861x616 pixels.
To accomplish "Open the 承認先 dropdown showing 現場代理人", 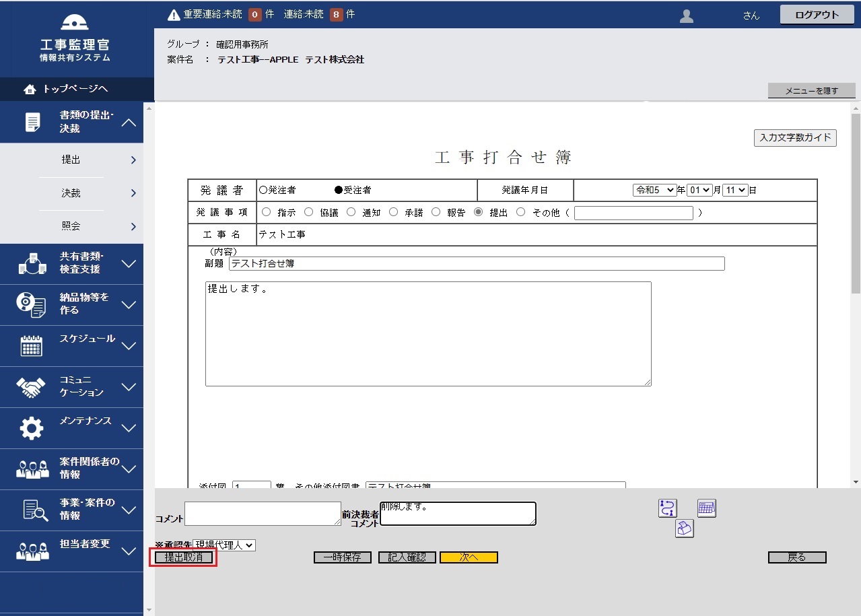I will coord(224,545).
